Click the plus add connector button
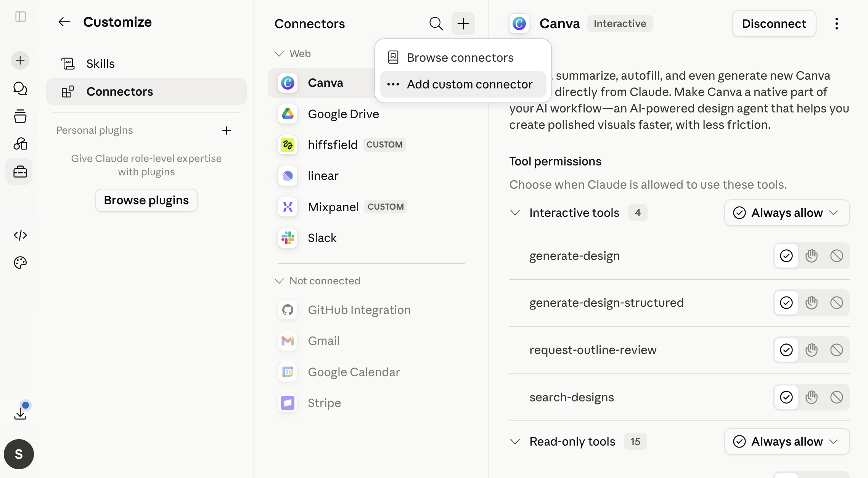The width and height of the screenshot is (868, 478). click(463, 24)
